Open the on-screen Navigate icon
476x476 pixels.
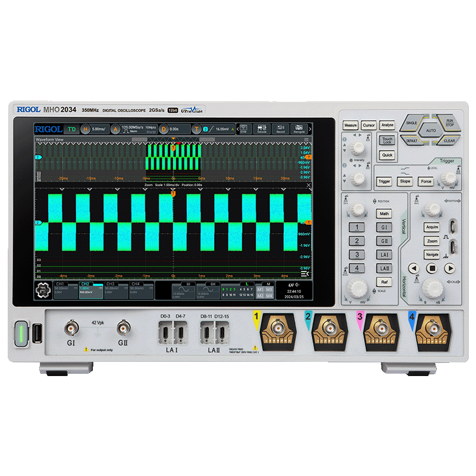299,129
